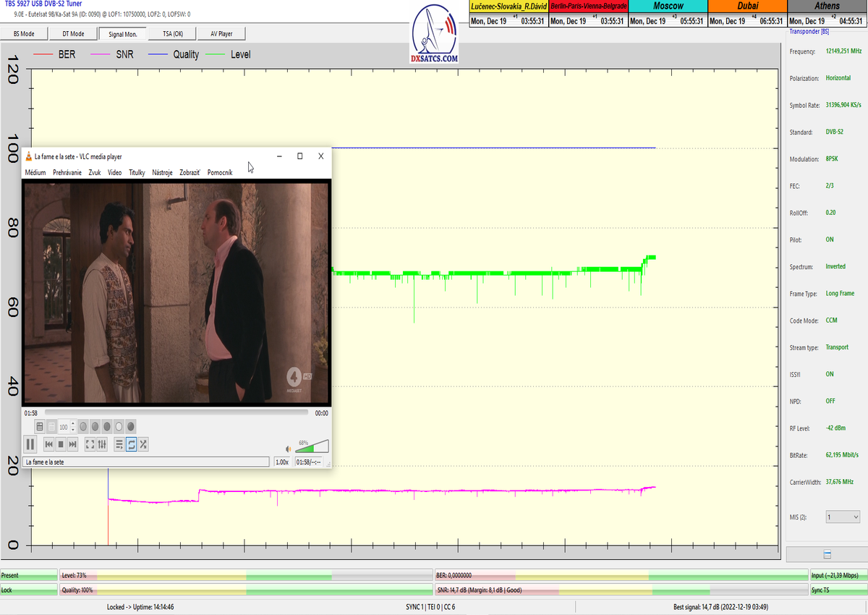Pause playback in VLC player
The height and width of the screenshot is (615, 868).
(30, 444)
